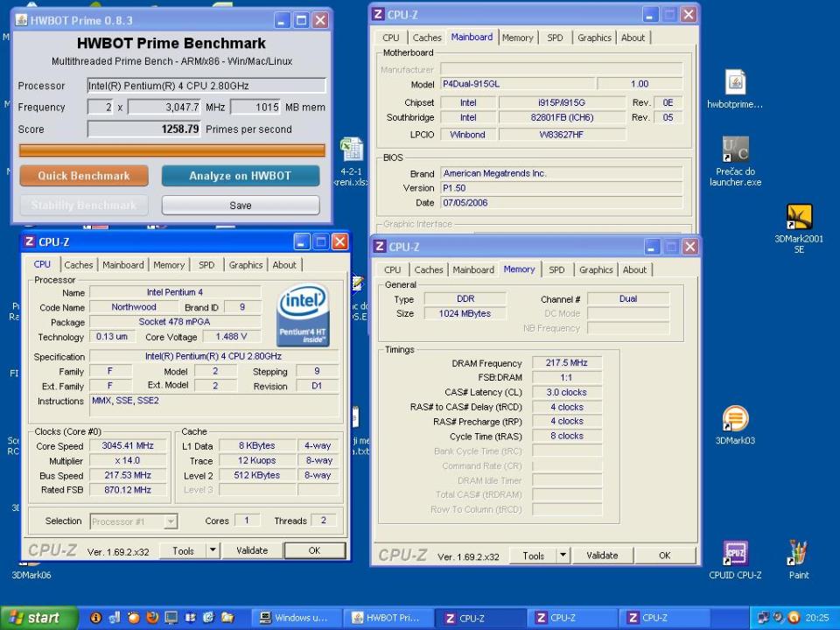The height and width of the screenshot is (630, 840).
Task: Open the Graphics tab in the Mainboard CPU-Z window
Action: 594,38
